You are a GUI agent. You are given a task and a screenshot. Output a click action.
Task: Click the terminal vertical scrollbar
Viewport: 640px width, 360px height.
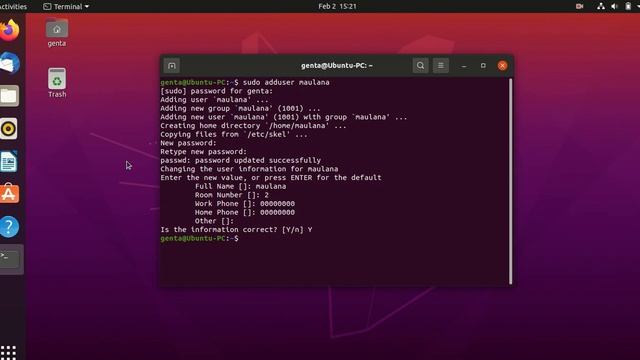point(510,182)
